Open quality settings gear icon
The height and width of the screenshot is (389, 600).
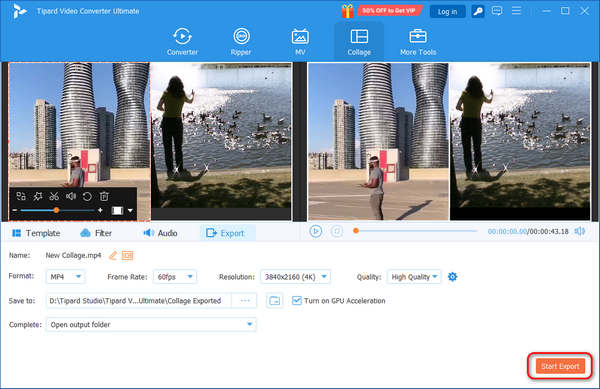pyautogui.click(x=452, y=277)
